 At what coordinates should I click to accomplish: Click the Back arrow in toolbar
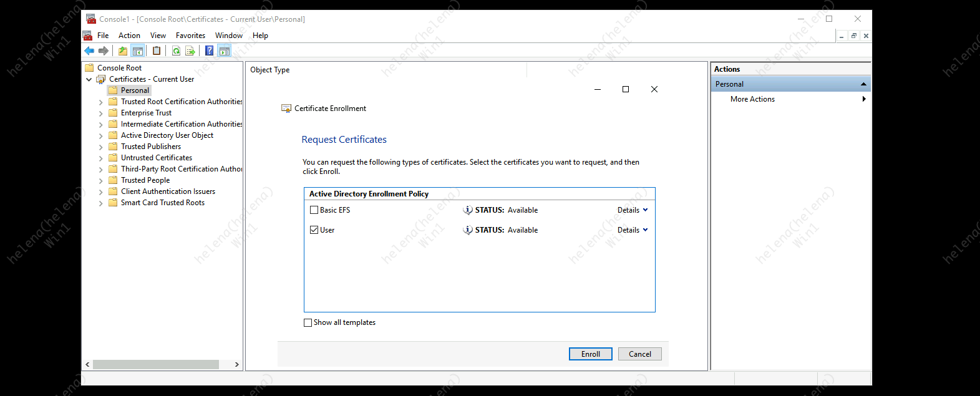click(89, 51)
